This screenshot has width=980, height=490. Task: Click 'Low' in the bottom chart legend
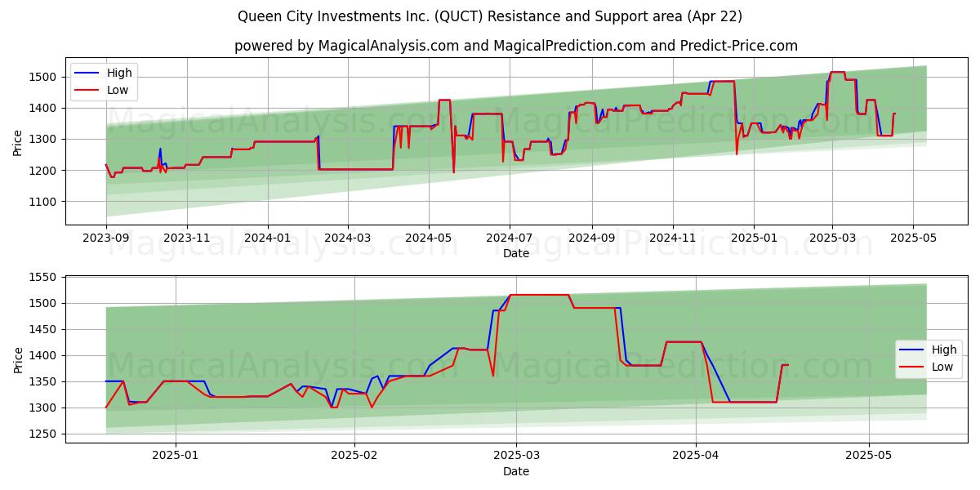943,367
